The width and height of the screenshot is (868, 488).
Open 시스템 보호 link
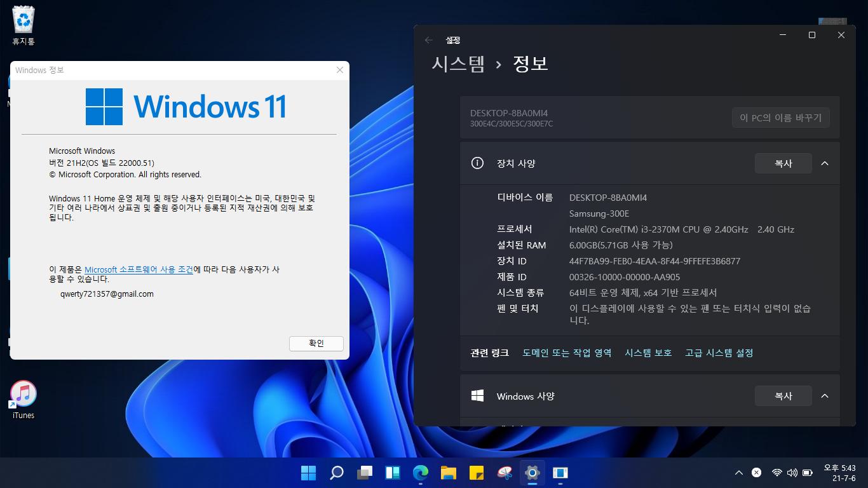pos(648,353)
